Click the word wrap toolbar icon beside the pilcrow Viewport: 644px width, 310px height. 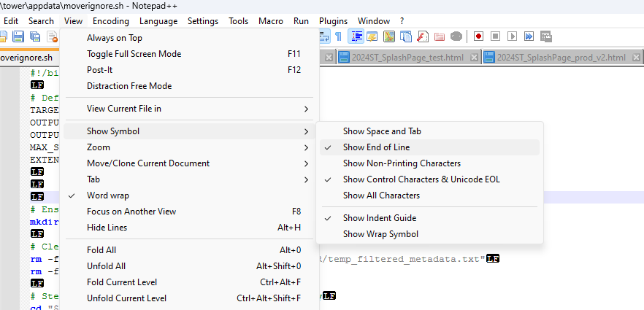[324, 36]
